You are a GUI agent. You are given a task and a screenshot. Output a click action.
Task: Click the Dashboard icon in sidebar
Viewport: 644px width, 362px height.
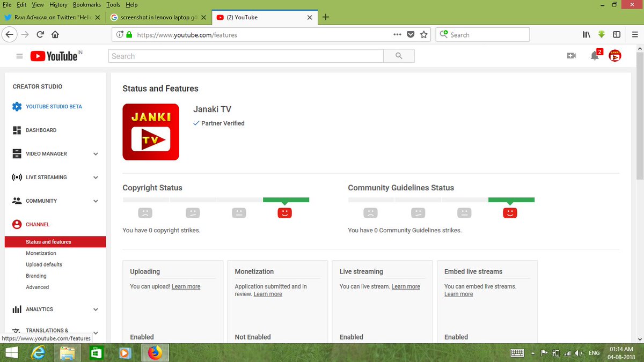17,130
